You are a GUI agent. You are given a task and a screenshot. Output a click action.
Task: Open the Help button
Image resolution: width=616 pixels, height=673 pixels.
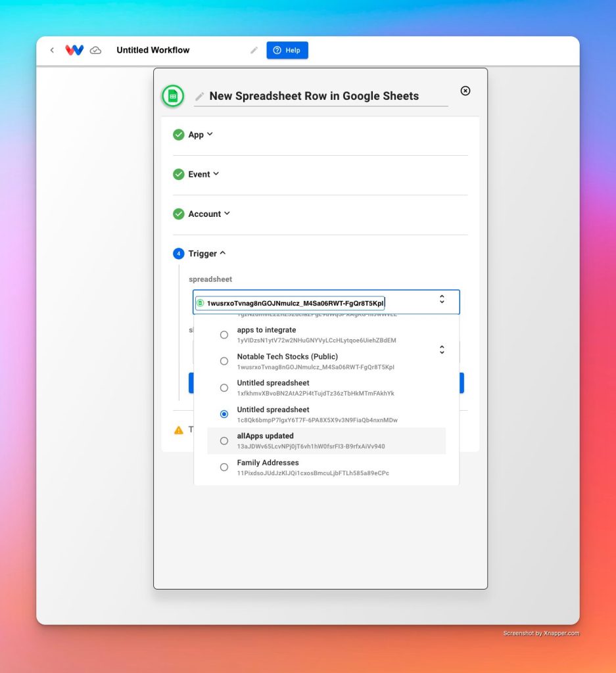point(287,50)
